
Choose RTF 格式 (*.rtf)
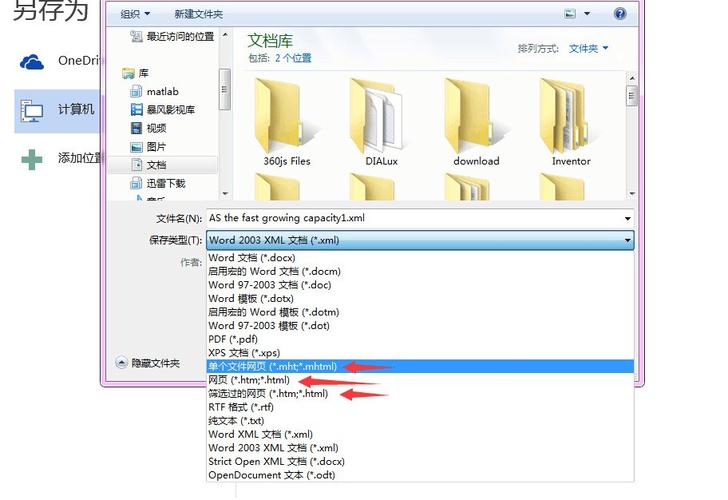coord(420,407)
